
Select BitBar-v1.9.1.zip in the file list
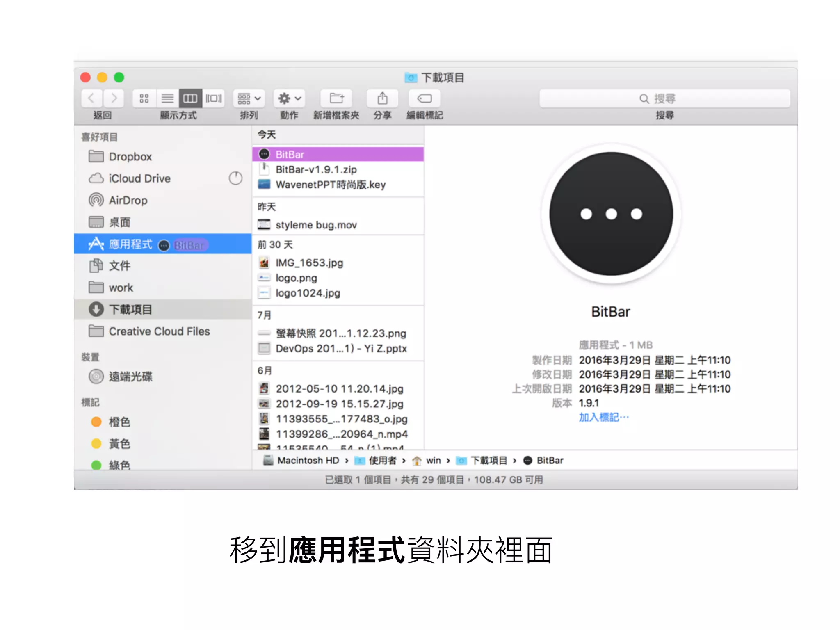pos(316,169)
